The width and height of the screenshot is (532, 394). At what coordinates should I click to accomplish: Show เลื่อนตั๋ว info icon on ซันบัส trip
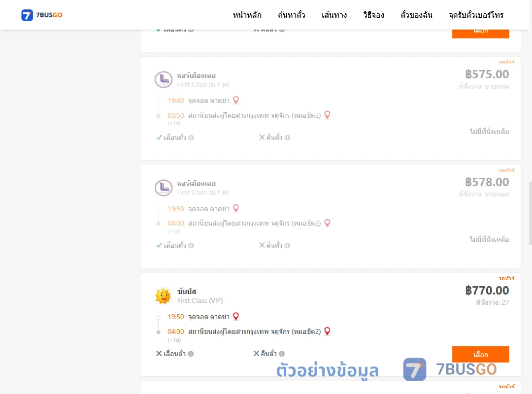(x=191, y=354)
